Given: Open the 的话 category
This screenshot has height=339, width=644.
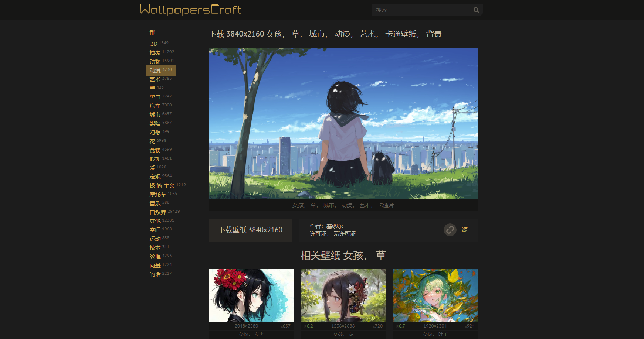Looking at the screenshot, I should [155, 274].
